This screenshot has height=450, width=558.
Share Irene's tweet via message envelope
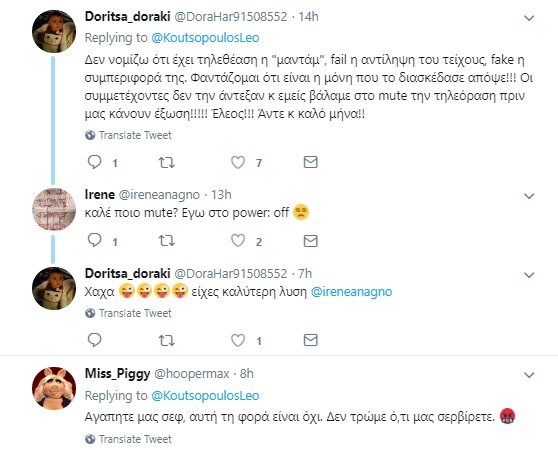(310, 241)
